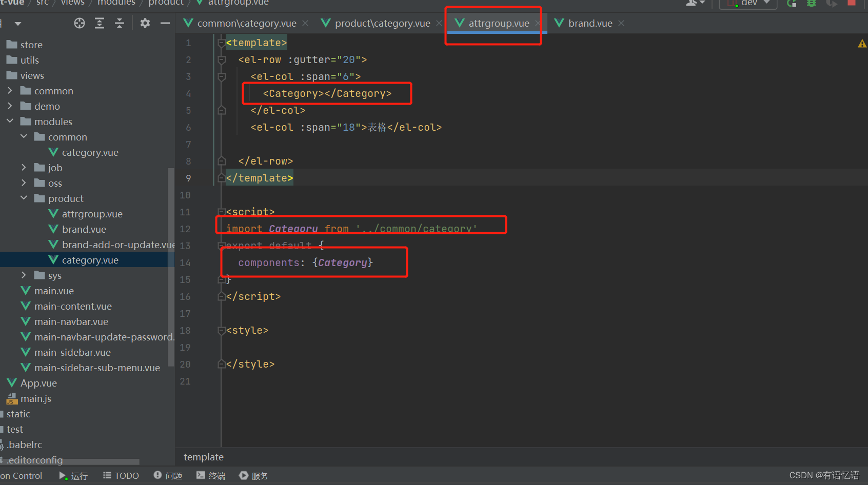Place cursor on Category tag line 4
Image resolution: width=868 pixels, height=485 pixels.
[x=327, y=93]
